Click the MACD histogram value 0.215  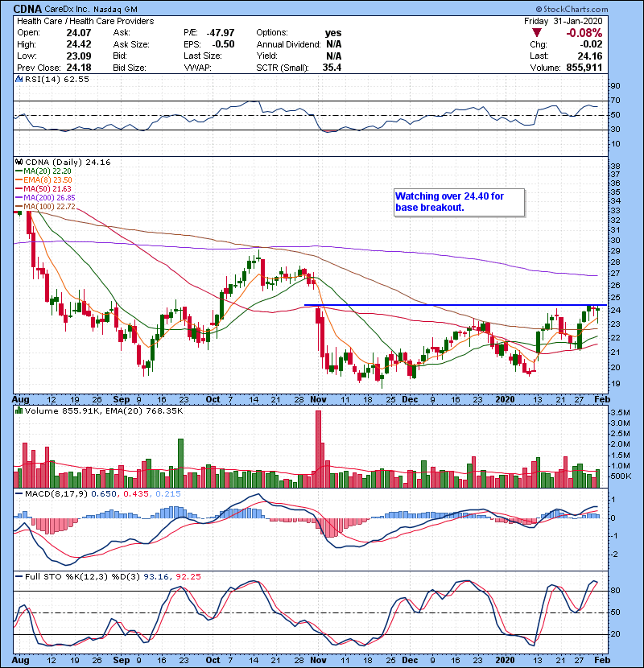pyautogui.click(x=168, y=494)
